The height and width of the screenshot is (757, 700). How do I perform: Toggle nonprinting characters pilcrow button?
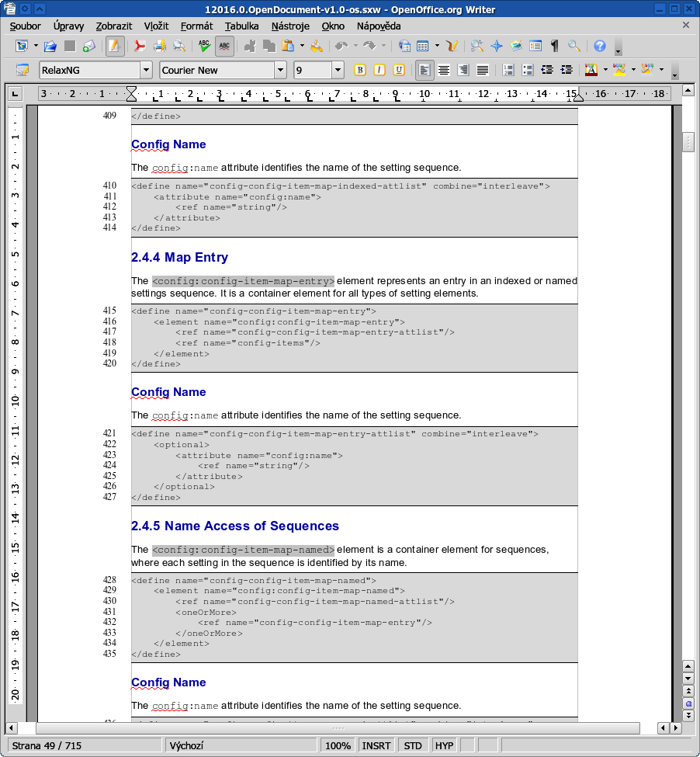pos(554,46)
